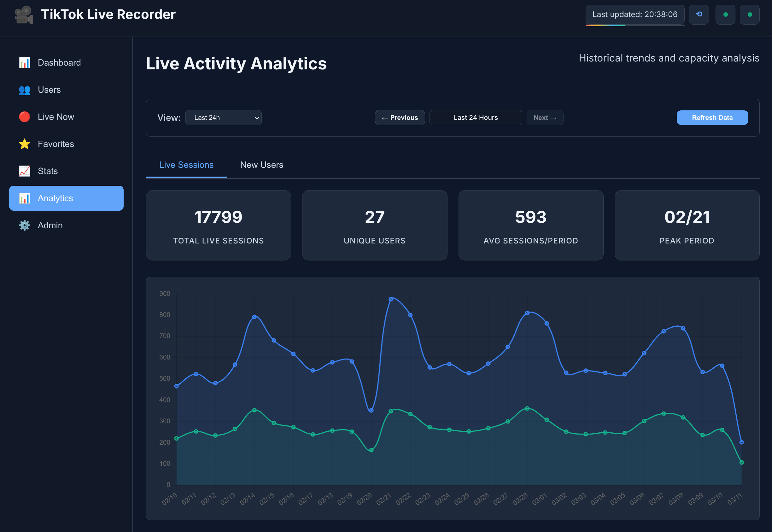The image size is (772, 532).
Task: Click the Favorites star icon
Action: pyautogui.click(x=24, y=144)
